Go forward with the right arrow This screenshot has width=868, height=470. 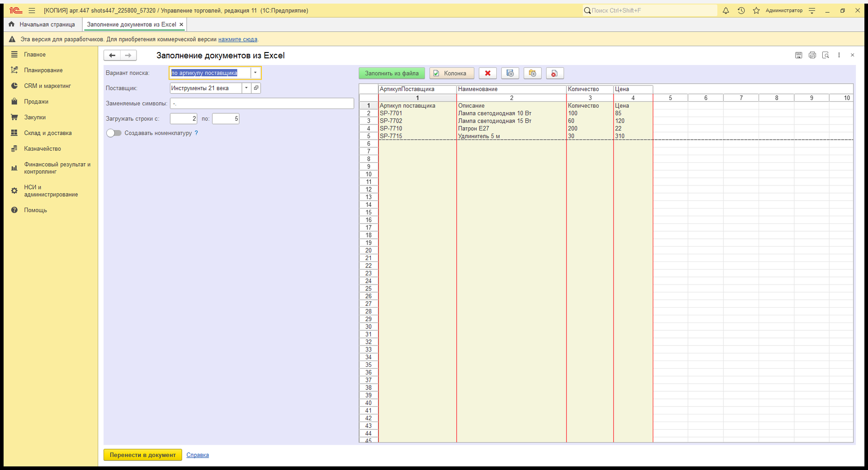128,55
